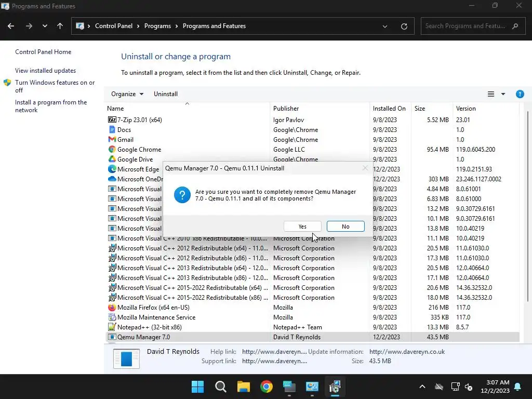The image size is (532, 399).
Task: Click the shield icon beside Windows features
Action: [7, 83]
